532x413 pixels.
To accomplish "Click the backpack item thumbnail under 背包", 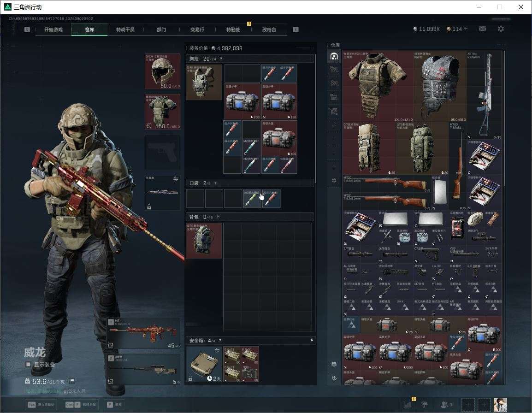I will click(204, 240).
